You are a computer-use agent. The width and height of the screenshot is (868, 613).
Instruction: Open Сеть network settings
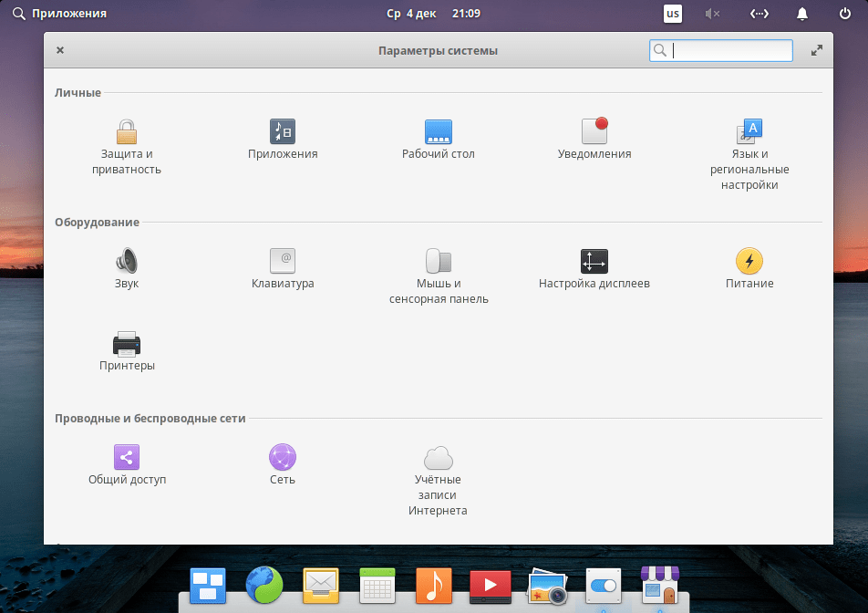click(283, 458)
